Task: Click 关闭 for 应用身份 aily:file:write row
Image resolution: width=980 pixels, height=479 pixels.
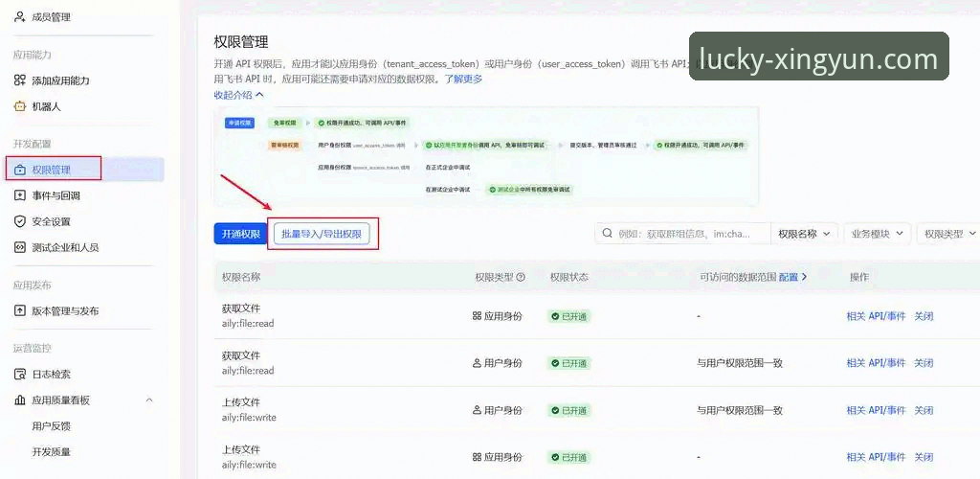Action: tap(924, 458)
